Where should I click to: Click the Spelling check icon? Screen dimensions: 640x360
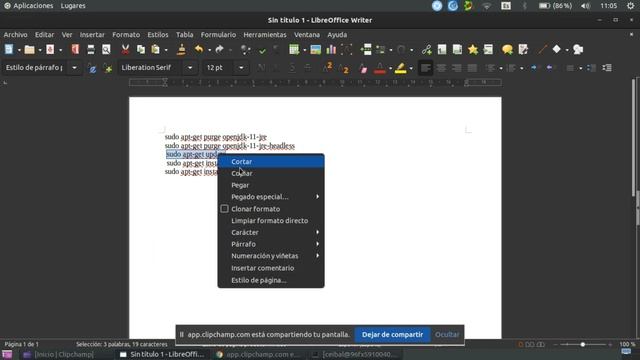coord(262,51)
